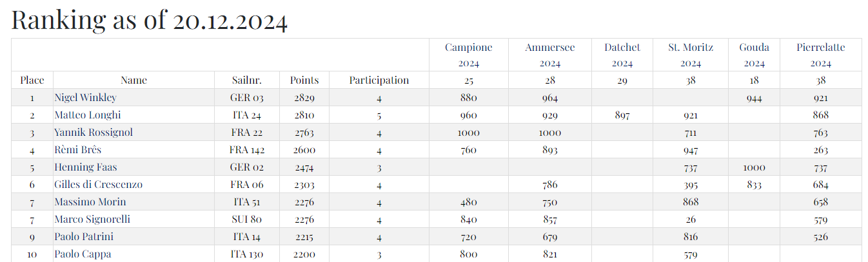Screen dimensions: 868x262
Task: Click the Ammersee 2024 event header
Action: tap(549, 55)
